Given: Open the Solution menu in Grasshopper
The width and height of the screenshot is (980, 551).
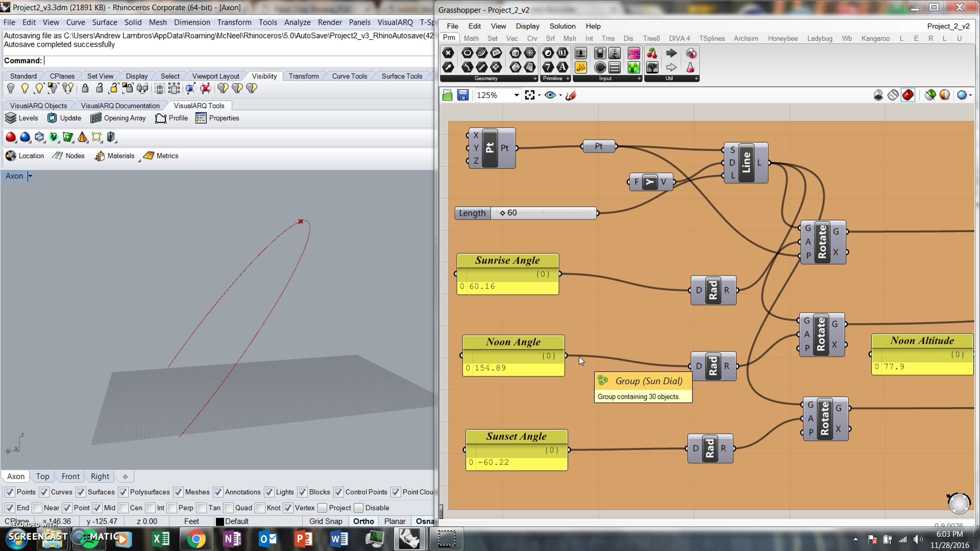Looking at the screenshot, I should 562,26.
